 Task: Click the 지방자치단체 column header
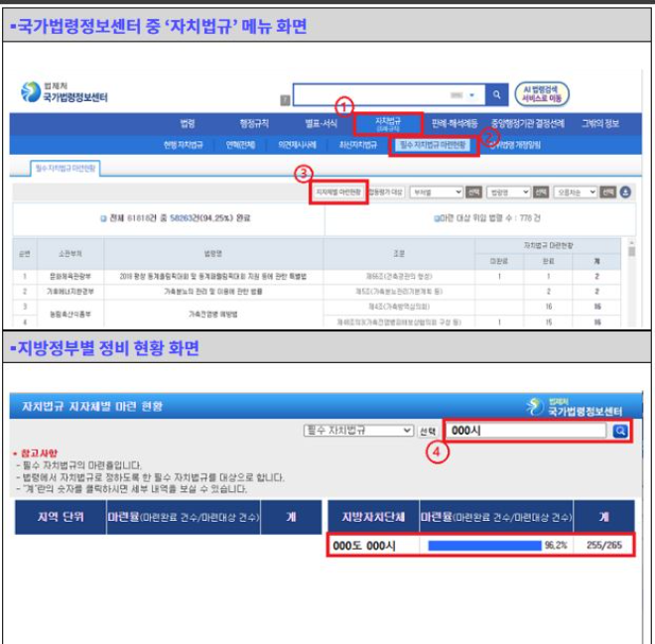[373, 517]
